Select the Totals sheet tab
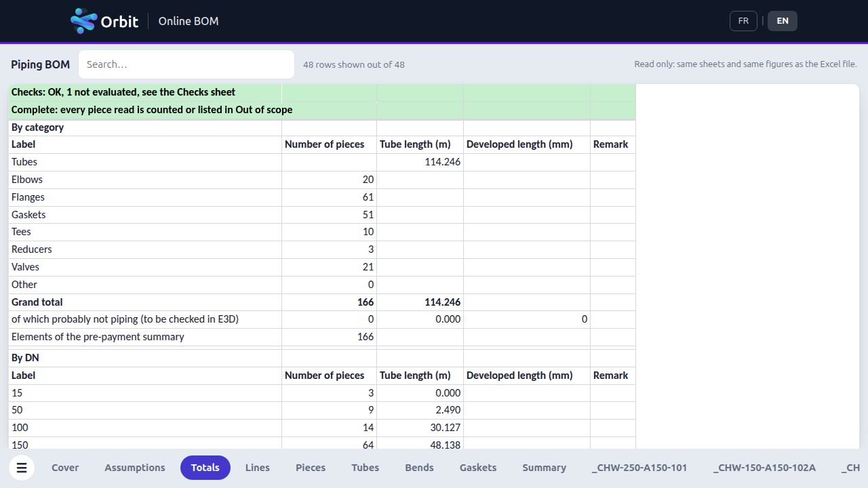The height and width of the screenshot is (488, 868). (x=205, y=468)
